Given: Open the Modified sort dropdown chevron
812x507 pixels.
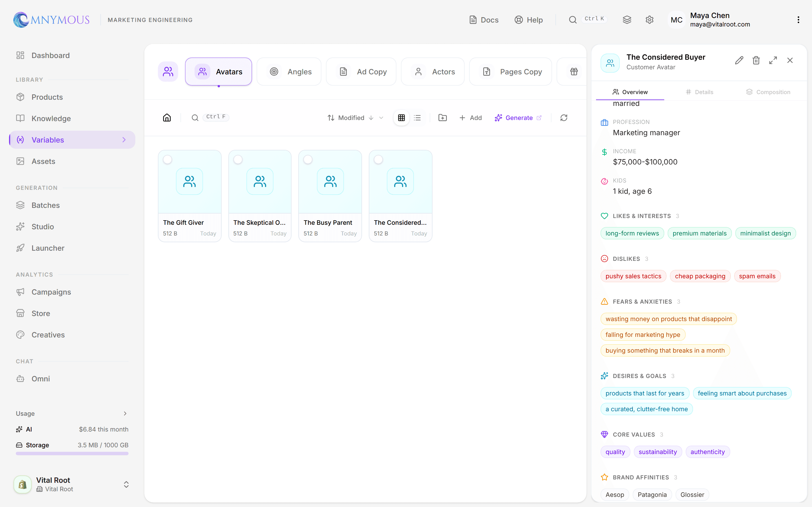Looking at the screenshot, I should pyautogui.click(x=381, y=118).
